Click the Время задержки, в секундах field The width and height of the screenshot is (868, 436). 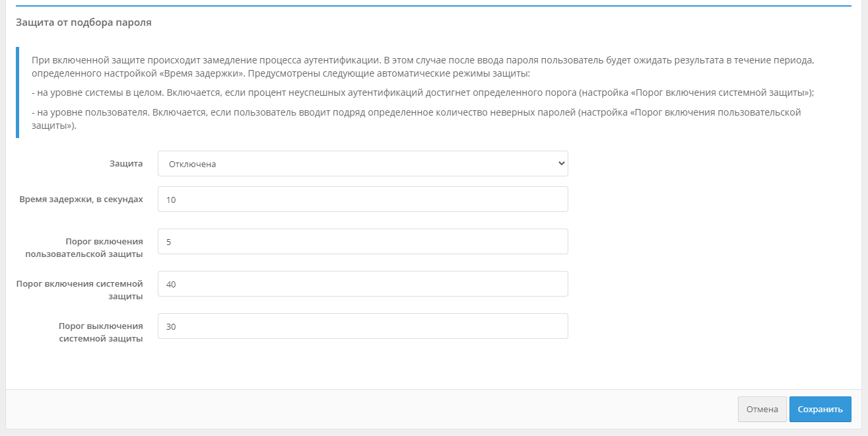[362, 200]
